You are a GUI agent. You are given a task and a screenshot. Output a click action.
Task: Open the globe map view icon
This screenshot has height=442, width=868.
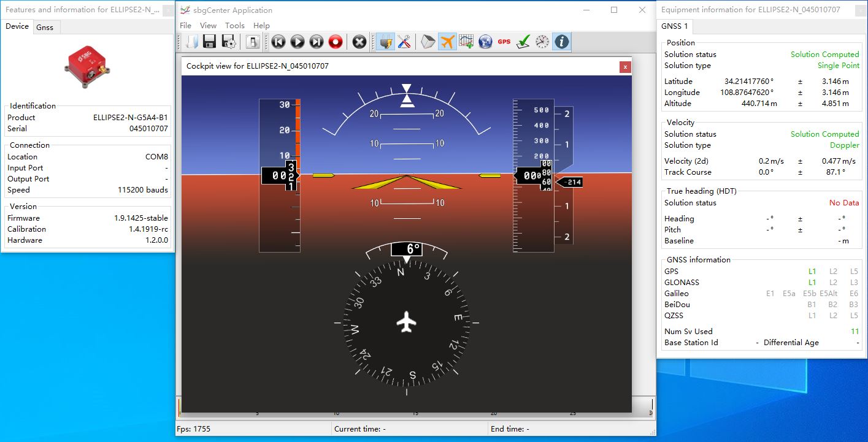(x=485, y=42)
